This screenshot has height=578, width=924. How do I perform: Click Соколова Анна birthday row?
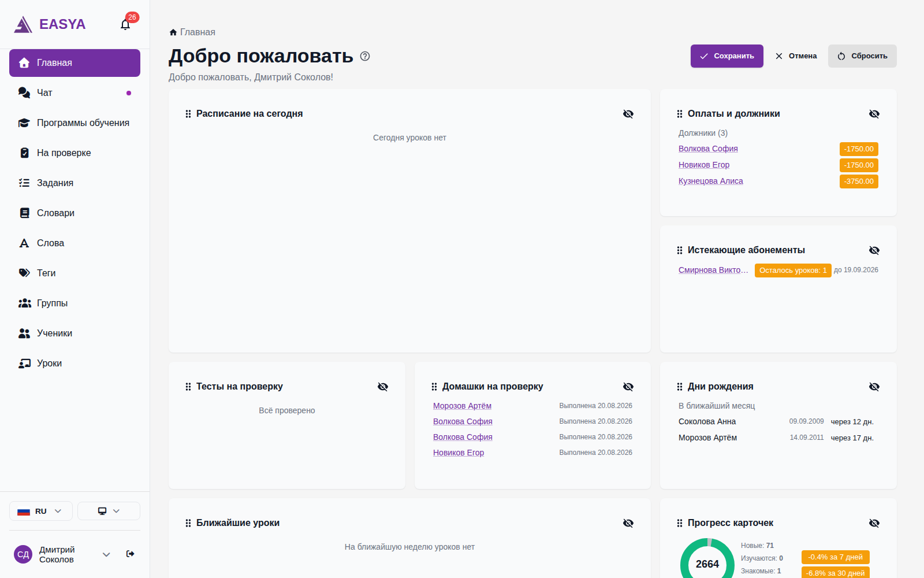[776, 422]
